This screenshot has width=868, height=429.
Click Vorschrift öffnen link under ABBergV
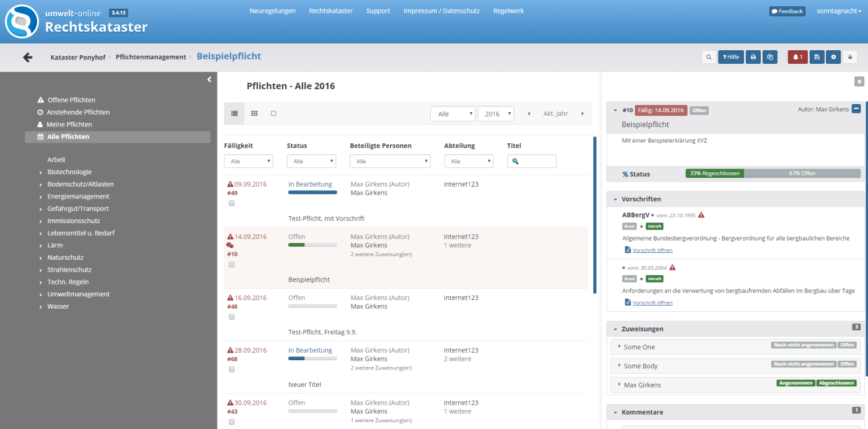[652, 250]
